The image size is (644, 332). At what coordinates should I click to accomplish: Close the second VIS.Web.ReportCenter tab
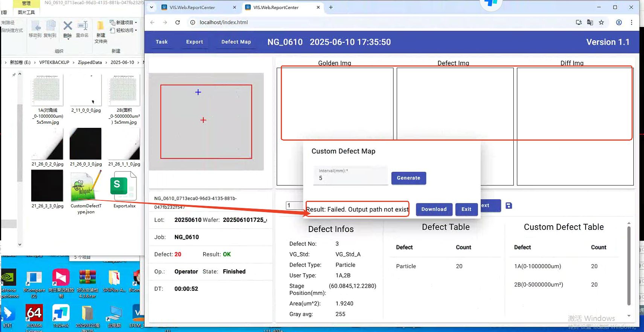pos(318,7)
